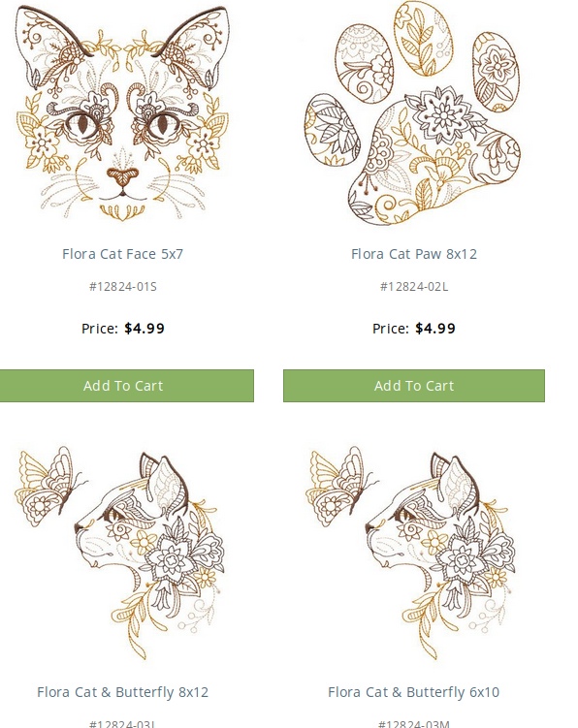
Task: Click the cat's nose in the Face design
Action: (x=122, y=175)
